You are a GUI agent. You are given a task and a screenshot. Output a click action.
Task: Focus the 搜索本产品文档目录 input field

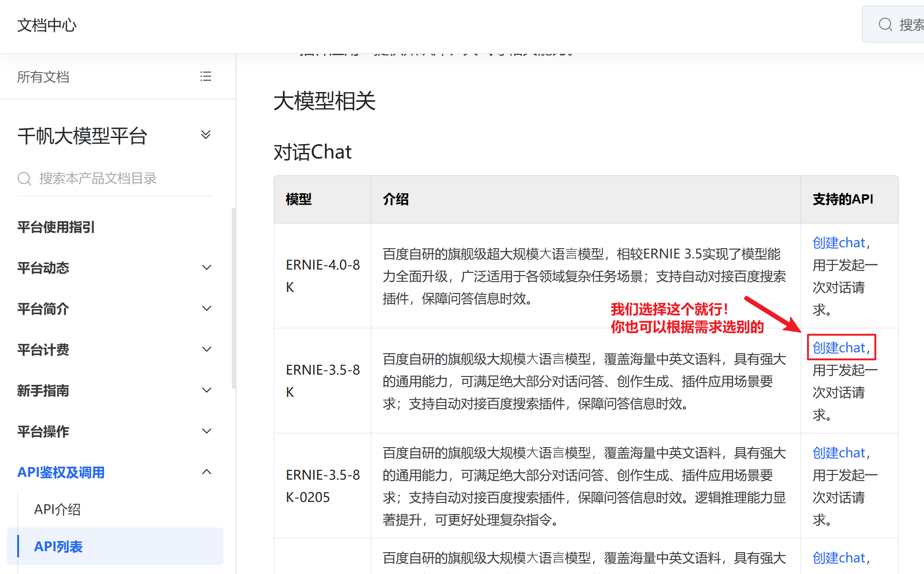[115, 178]
